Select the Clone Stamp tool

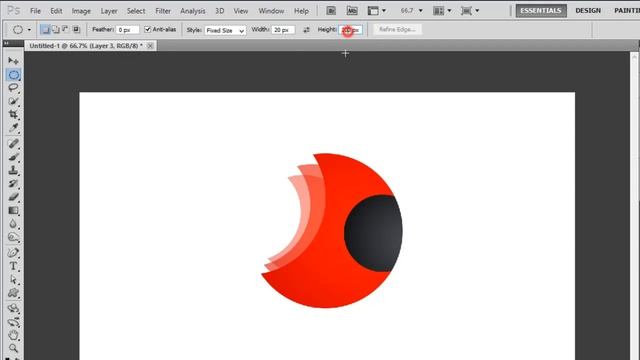[x=13, y=170]
